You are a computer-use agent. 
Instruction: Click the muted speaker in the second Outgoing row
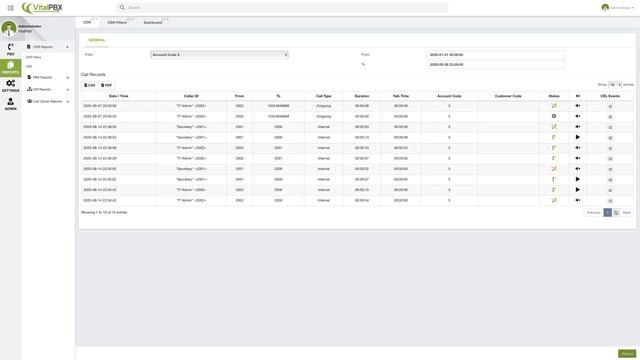click(578, 116)
